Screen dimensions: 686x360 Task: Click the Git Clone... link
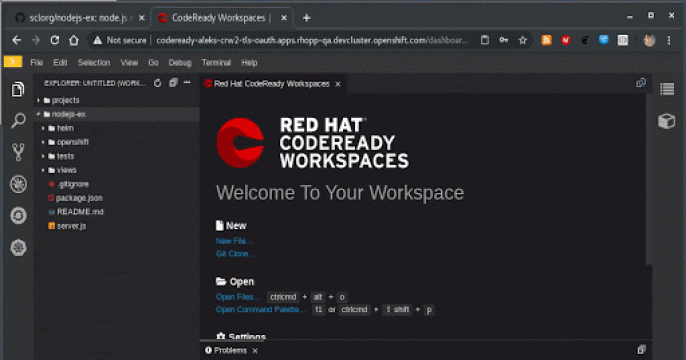click(x=235, y=254)
